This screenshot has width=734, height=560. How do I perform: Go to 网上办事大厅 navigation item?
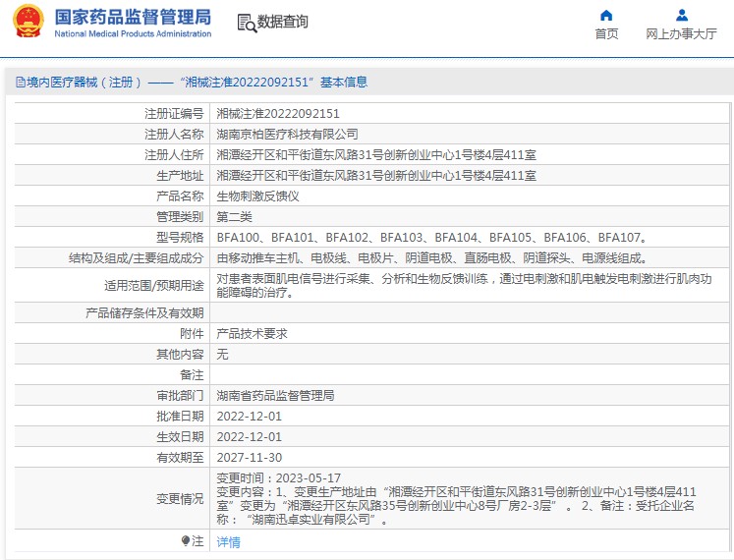point(681,34)
